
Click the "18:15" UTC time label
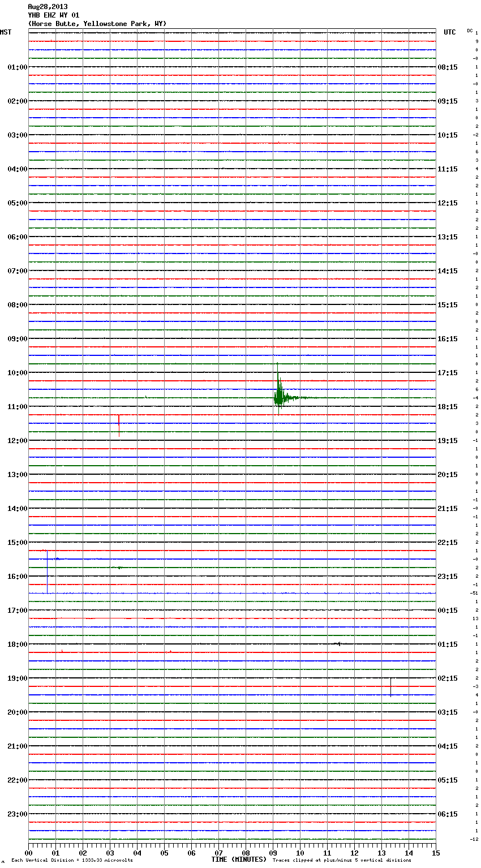tap(448, 407)
